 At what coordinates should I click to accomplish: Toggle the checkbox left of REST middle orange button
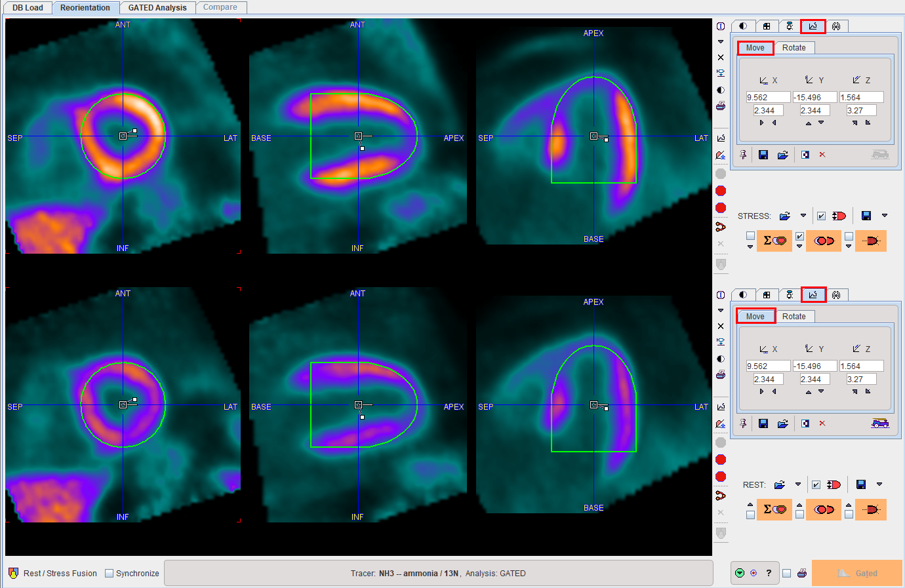click(799, 515)
